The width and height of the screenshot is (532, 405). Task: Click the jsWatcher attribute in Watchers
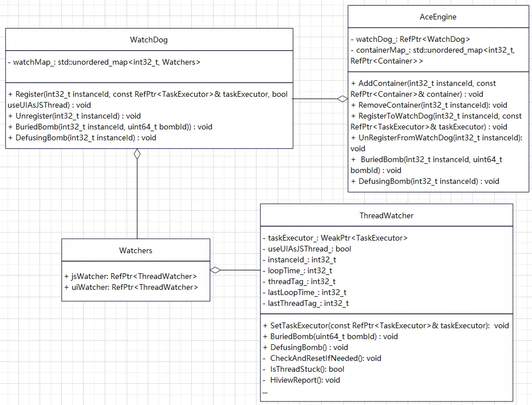131,276
